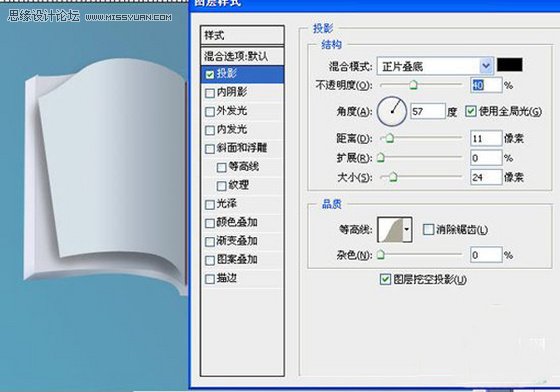Screen dimensions: 560x392
Task: Enable the 光泽 satin checkbox
Action: pyautogui.click(x=210, y=205)
